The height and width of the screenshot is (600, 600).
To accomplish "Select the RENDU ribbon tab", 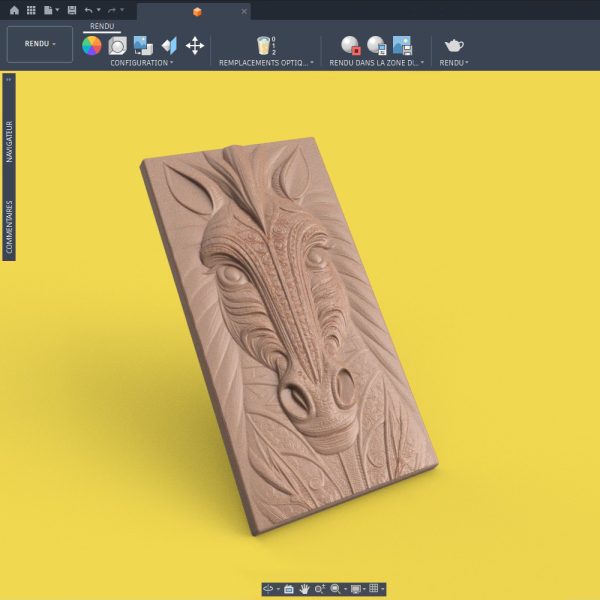I will pos(102,26).
